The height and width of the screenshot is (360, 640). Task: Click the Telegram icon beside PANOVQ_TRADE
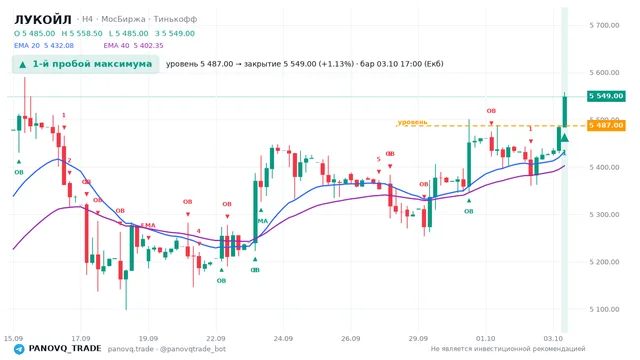coord(19,349)
